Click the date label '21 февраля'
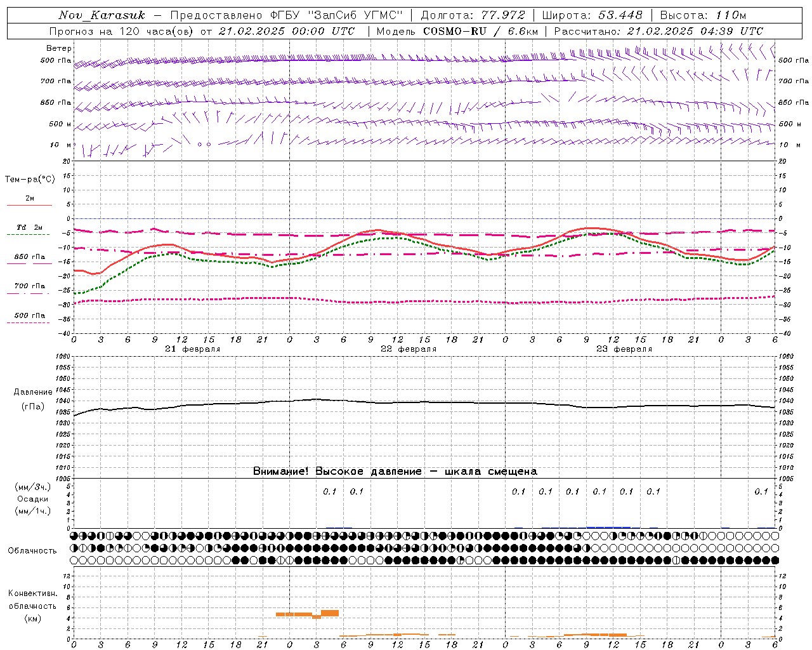 pos(193,349)
